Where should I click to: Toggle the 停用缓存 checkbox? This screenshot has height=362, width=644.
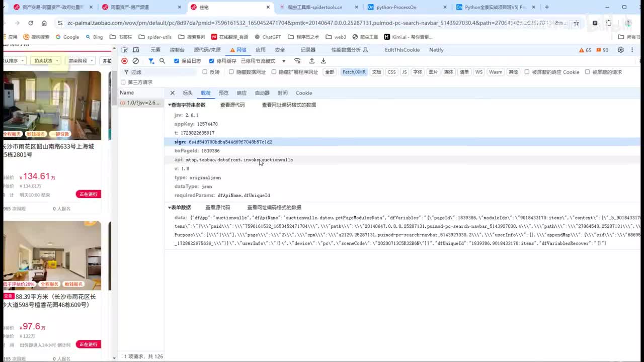pos(212,61)
